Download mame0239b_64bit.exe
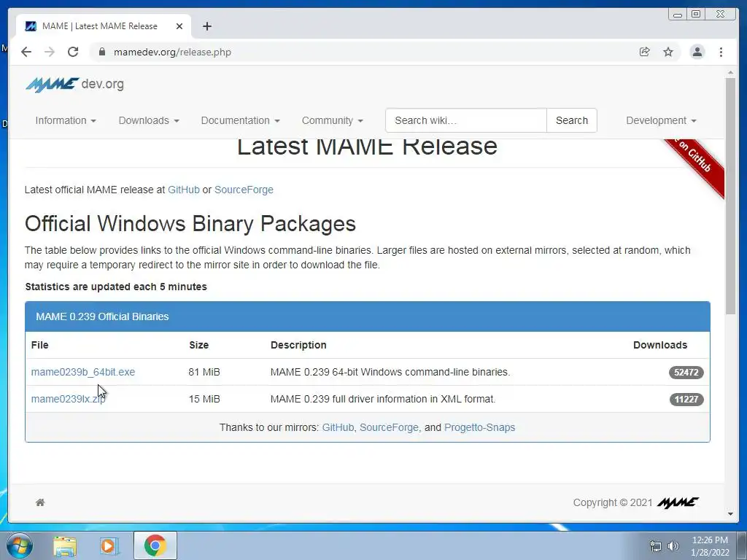Screen dimensions: 747x560 (83, 372)
